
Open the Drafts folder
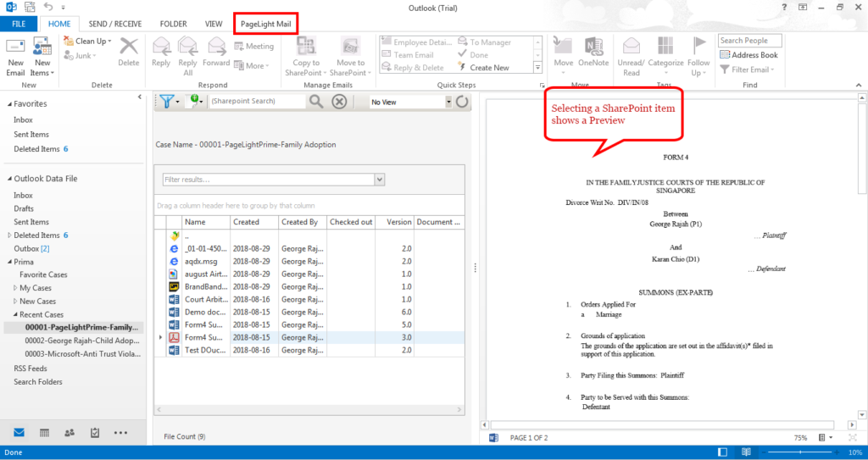tap(24, 208)
